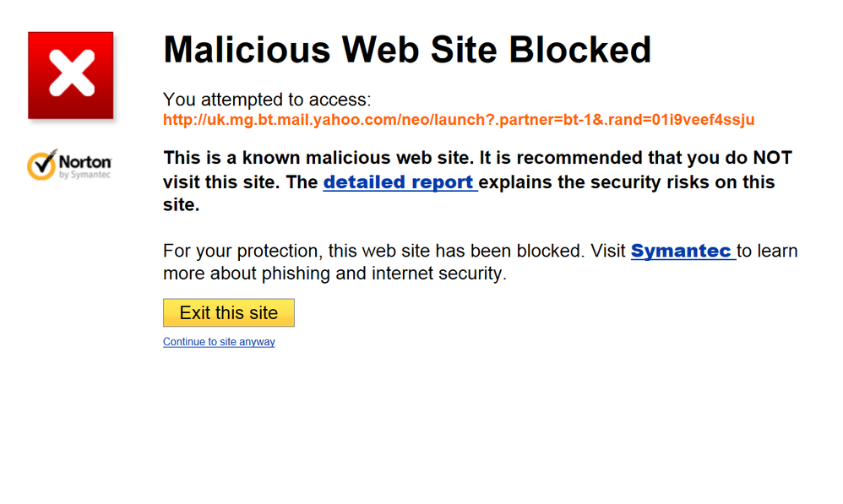This screenshot has height=504, width=843.
Task: Click the Norton yellow checkmark logo
Action: pos(42,165)
